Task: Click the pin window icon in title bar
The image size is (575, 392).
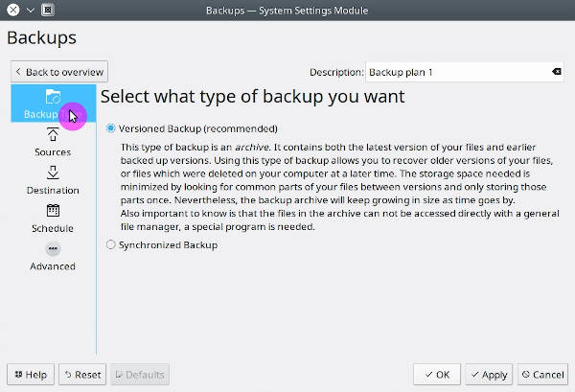Action: (47, 10)
